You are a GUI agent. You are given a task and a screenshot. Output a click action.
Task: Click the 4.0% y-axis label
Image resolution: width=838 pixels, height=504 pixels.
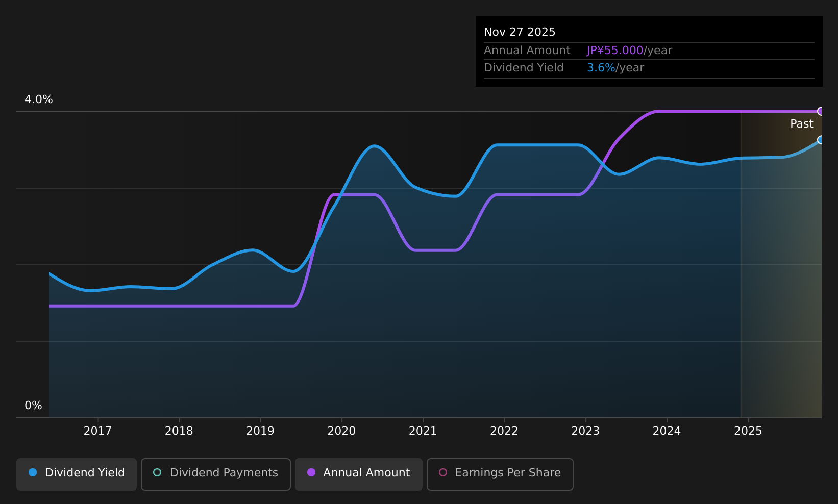(x=39, y=99)
